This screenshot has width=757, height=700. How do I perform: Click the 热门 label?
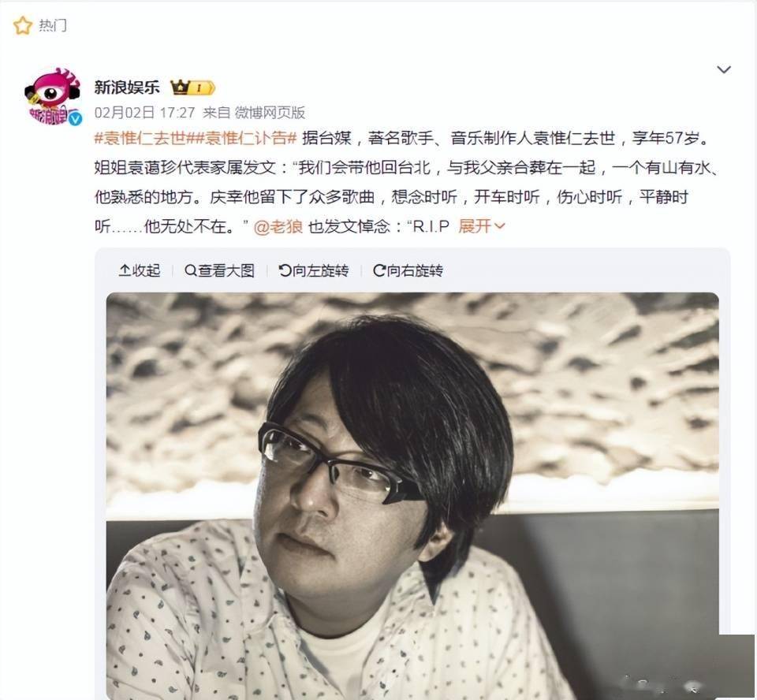pos(53,25)
